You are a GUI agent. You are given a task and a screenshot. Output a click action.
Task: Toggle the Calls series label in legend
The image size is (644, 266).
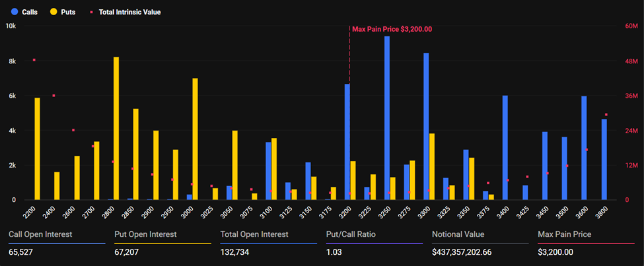tap(30, 12)
